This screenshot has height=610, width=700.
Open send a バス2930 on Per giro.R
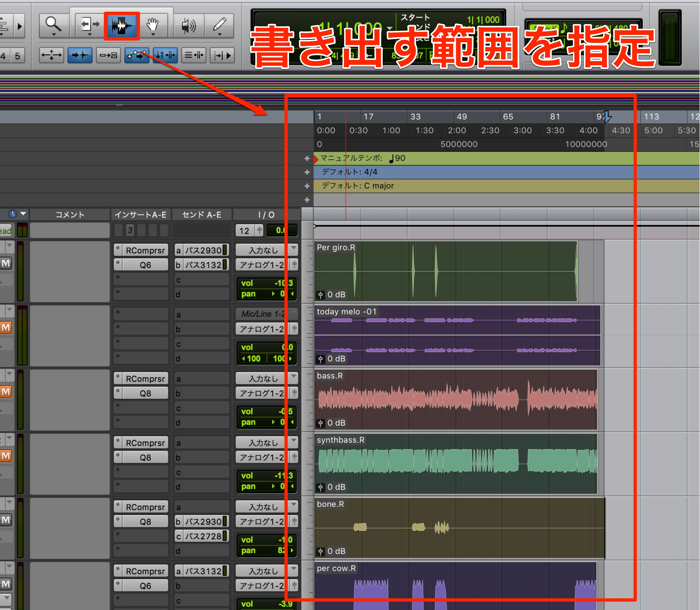[202, 250]
